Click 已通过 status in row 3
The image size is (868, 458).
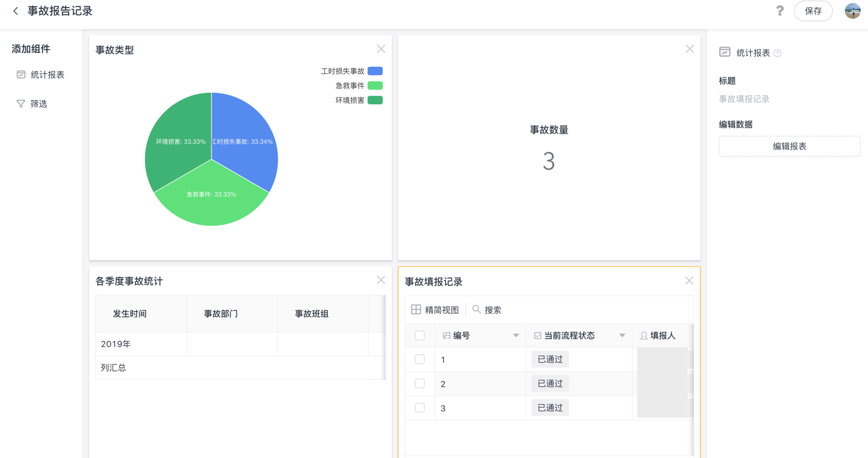tap(550, 408)
